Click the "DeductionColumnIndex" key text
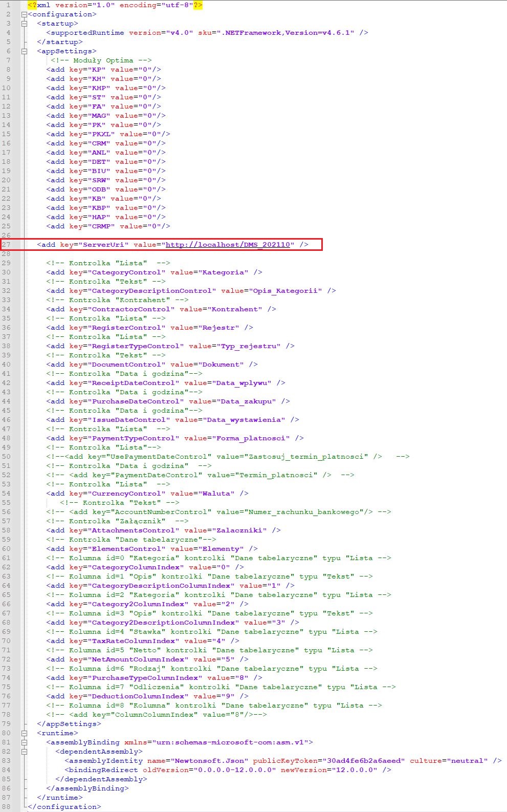The height and width of the screenshot is (812, 507). [139, 696]
